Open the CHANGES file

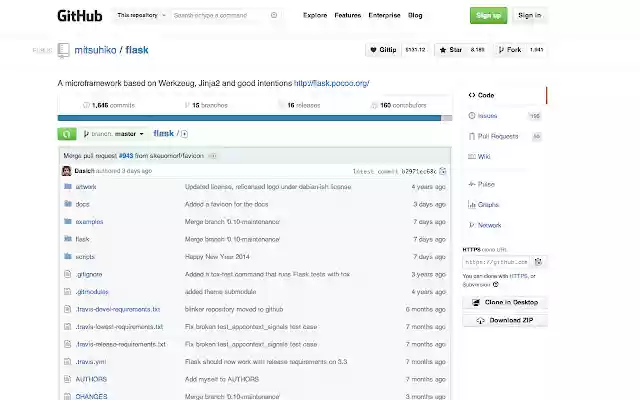tap(91, 396)
